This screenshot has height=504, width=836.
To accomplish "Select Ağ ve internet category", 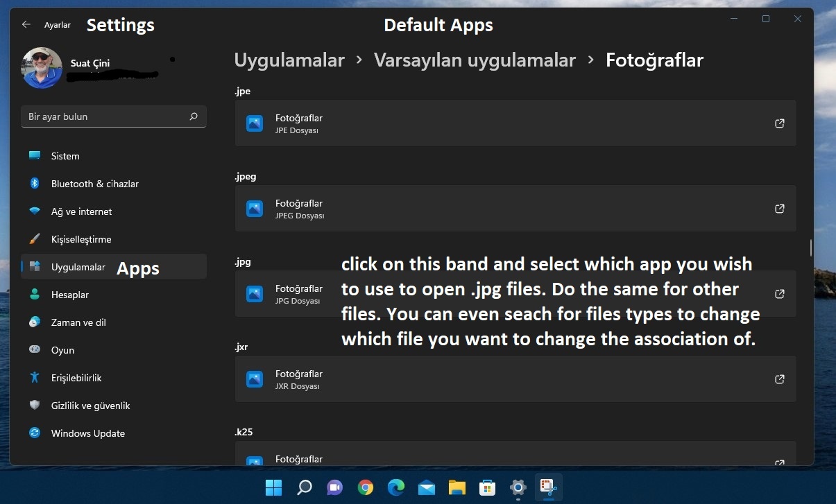I will (114, 211).
